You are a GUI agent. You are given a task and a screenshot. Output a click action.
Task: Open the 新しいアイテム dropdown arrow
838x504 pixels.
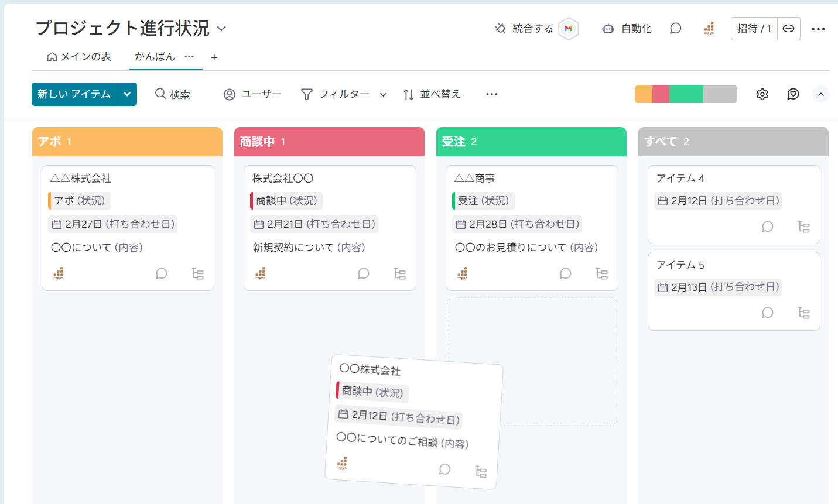click(127, 94)
